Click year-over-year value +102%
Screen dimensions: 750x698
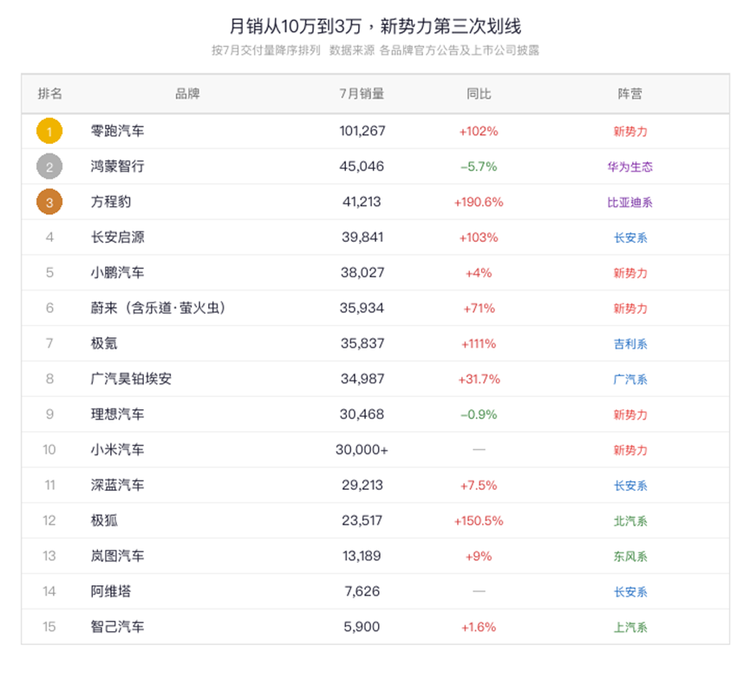point(479,132)
